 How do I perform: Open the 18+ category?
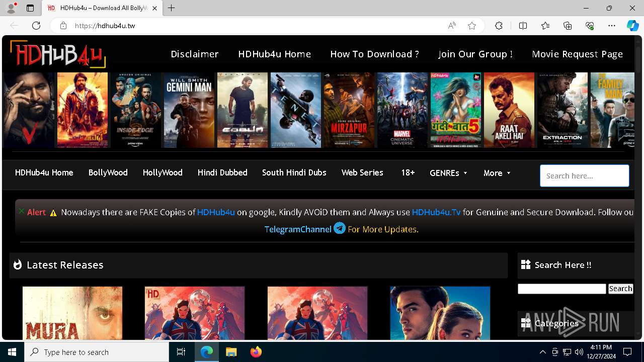tap(408, 172)
